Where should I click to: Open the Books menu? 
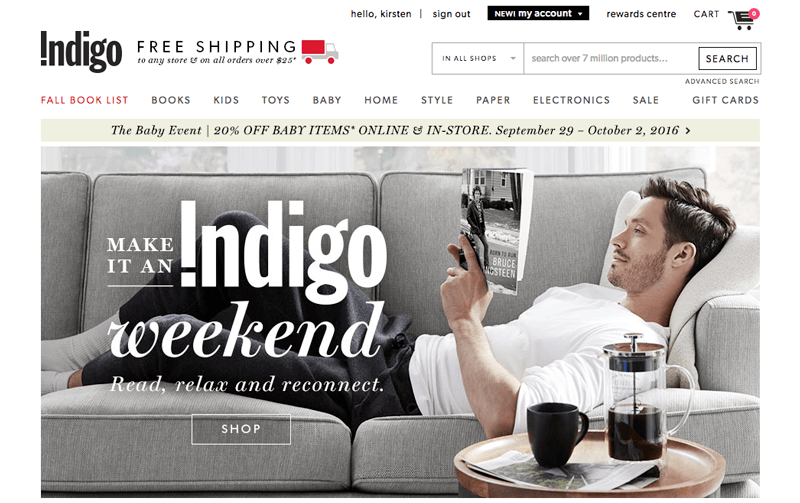171,100
